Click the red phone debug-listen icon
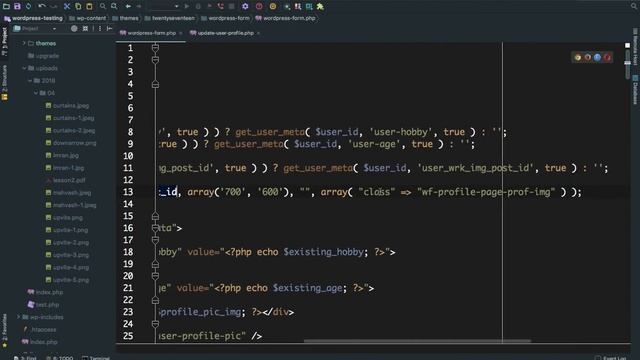This screenshot has height=360, width=640. [x=220, y=6]
